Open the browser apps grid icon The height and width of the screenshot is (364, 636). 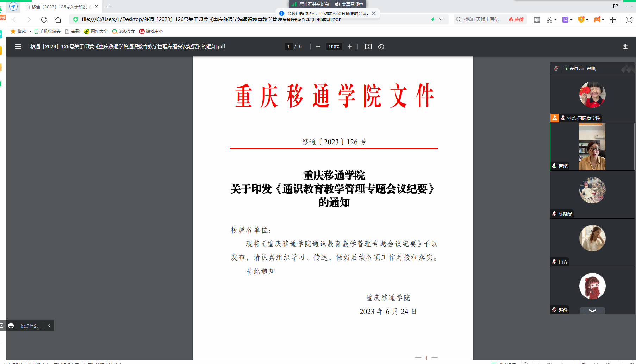click(613, 20)
